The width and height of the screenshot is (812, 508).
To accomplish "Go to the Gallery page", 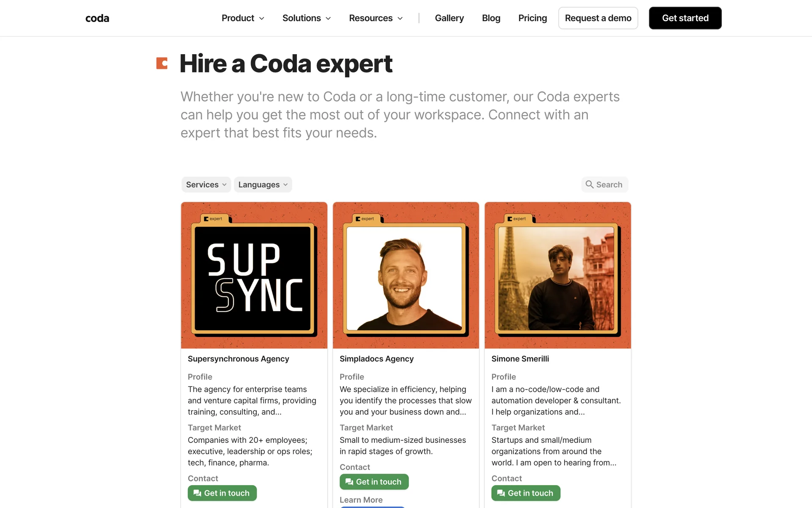I will pyautogui.click(x=449, y=18).
